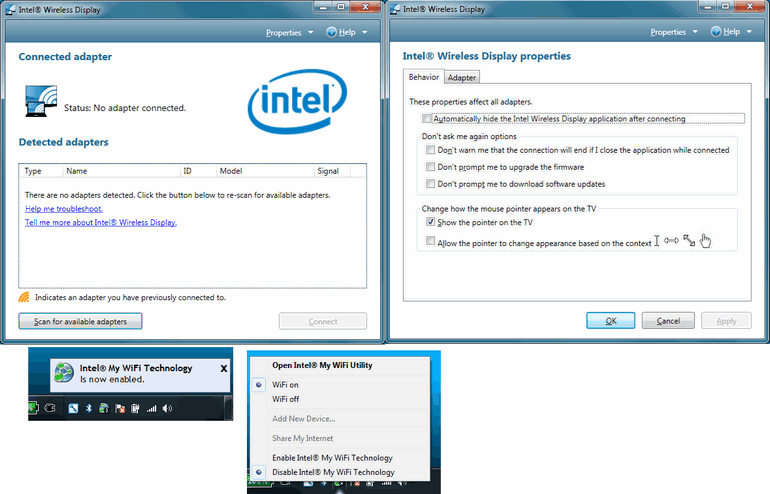The image size is (770, 494).
Task: Expand Help dropdown arrow in the properties window
Action: [x=749, y=32]
